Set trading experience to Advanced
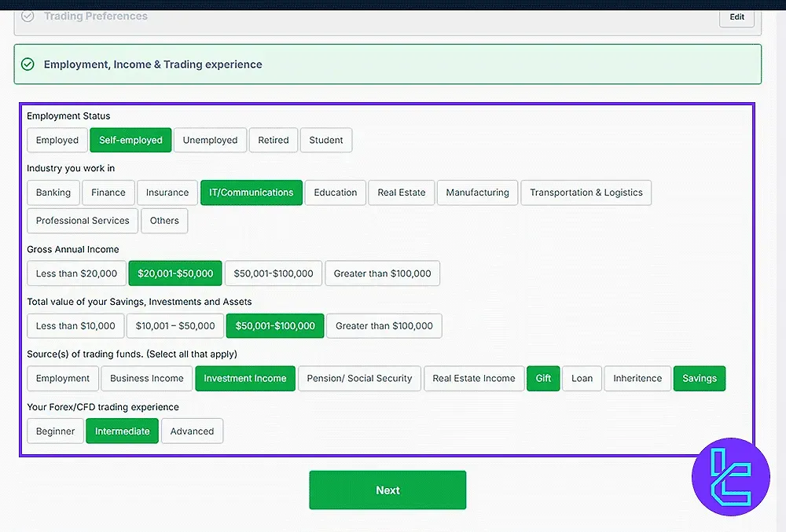The width and height of the screenshot is (786, 532). point(192,431)
